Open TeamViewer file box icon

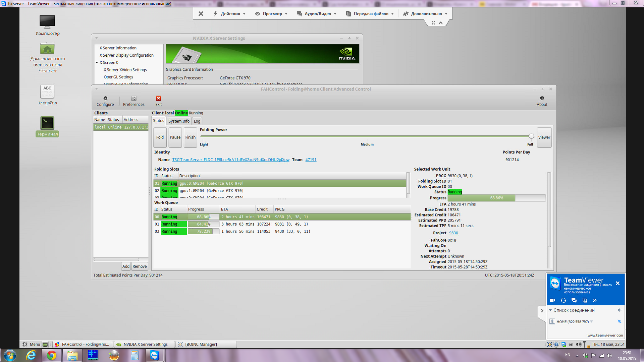point(585,300)
